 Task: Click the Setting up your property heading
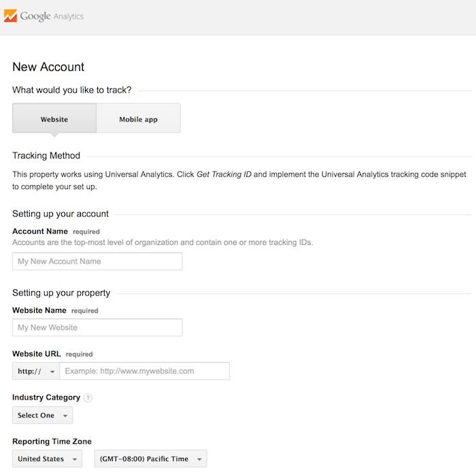tap(61, 293)
